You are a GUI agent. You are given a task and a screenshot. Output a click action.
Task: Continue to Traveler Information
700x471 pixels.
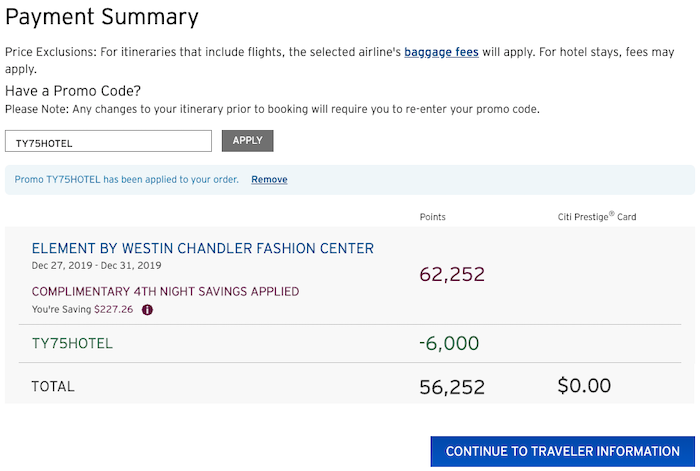click(562, 451)
